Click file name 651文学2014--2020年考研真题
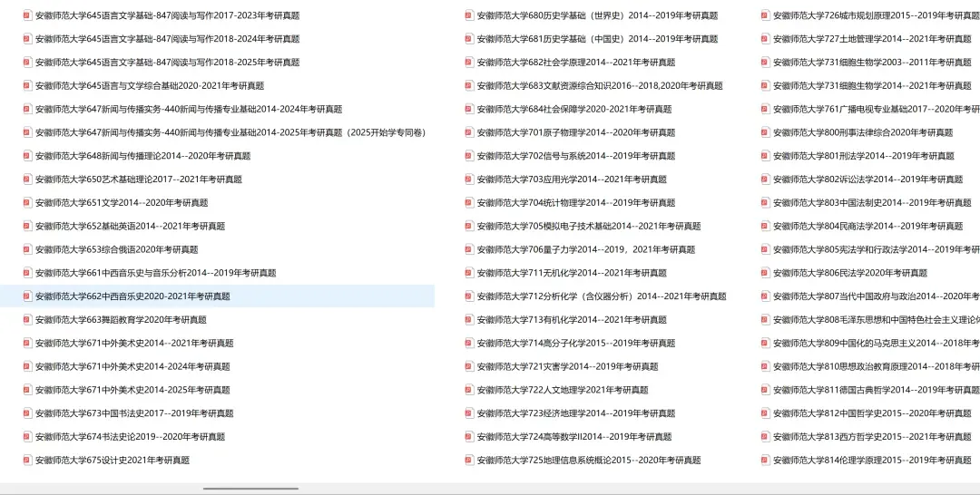 click(122, 202)
